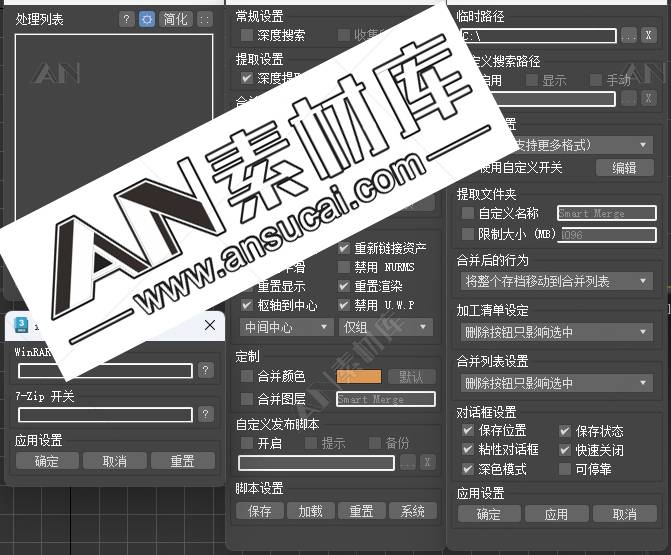Click the X clear button beside 临时路径
The width and height of the screenshot is (671, 555).
pos(649,36)
